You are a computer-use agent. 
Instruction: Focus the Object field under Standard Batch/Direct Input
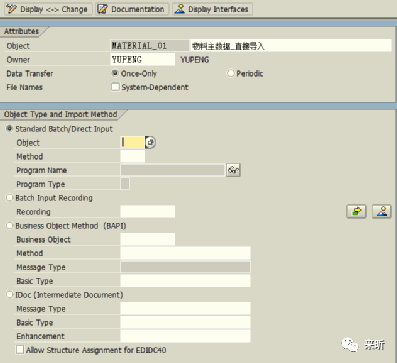pos(132,142)
